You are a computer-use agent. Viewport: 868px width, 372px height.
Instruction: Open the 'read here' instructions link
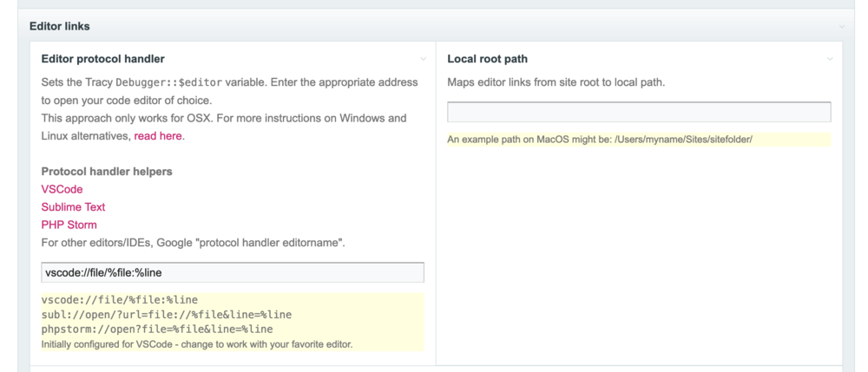[159, 136]
